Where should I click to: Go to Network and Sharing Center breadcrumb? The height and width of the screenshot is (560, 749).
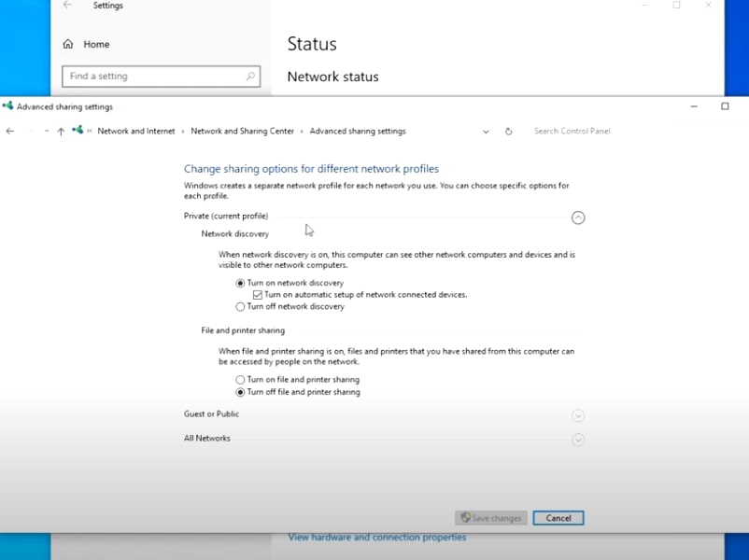coord(242,132)
